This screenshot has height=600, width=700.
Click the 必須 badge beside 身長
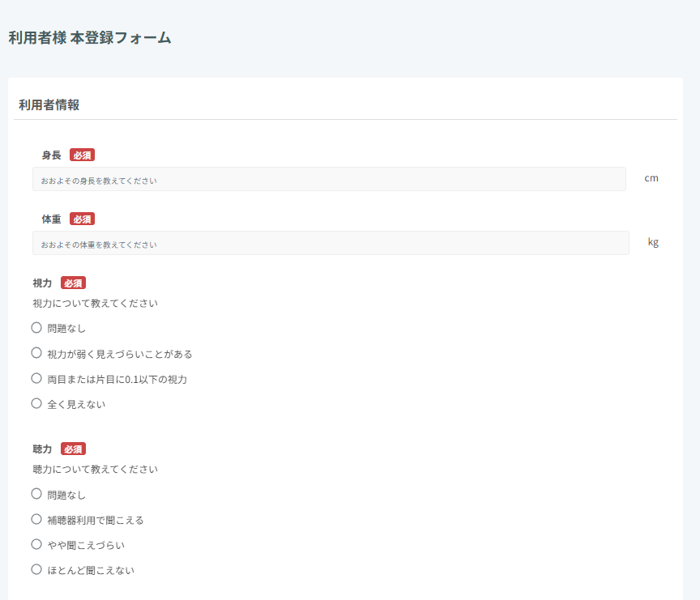pos(82,155)
